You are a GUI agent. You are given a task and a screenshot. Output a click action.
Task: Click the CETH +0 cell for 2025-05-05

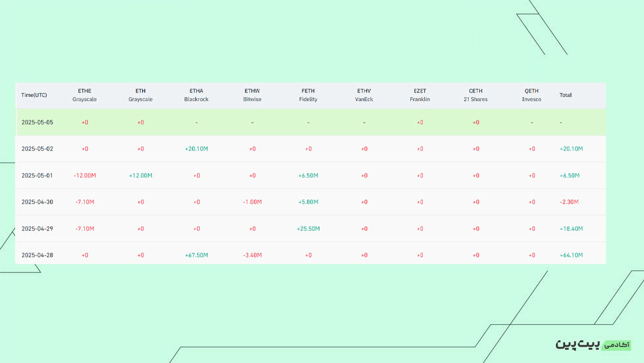pos(476,123)
